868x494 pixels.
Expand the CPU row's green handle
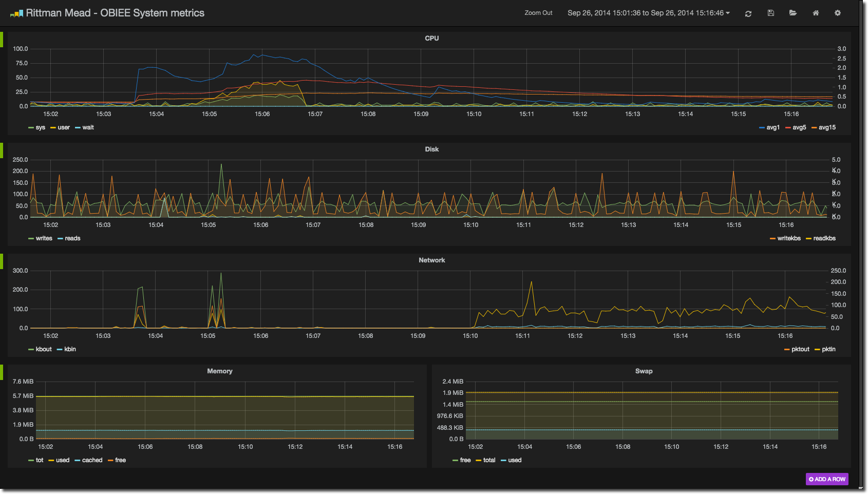[x=2, y=40]
